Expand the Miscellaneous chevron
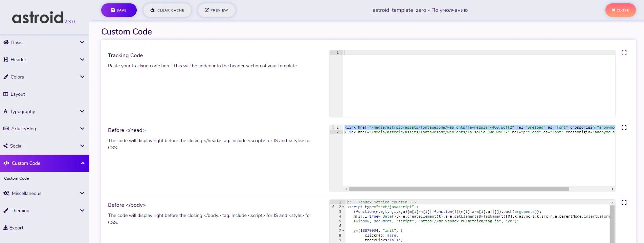 point(82,193)
